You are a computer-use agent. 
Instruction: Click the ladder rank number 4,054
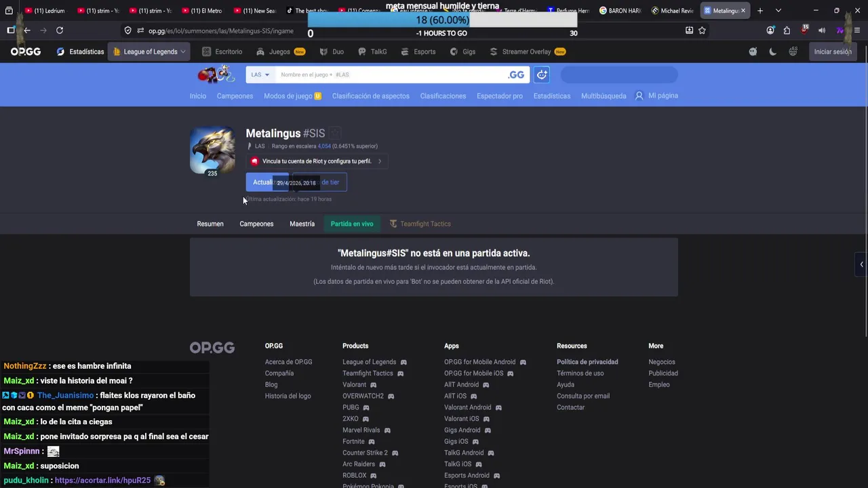tap(324, 146)
